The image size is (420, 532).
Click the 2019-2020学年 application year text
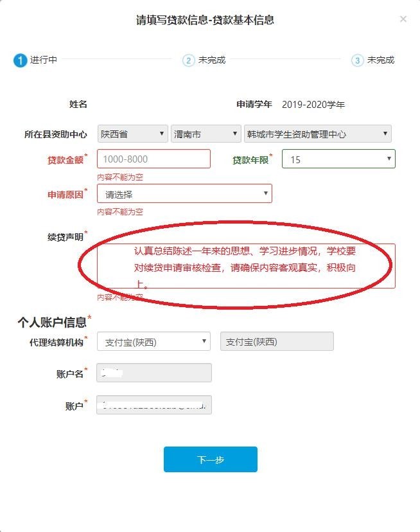pyautogui.click(x=313, y=105)
